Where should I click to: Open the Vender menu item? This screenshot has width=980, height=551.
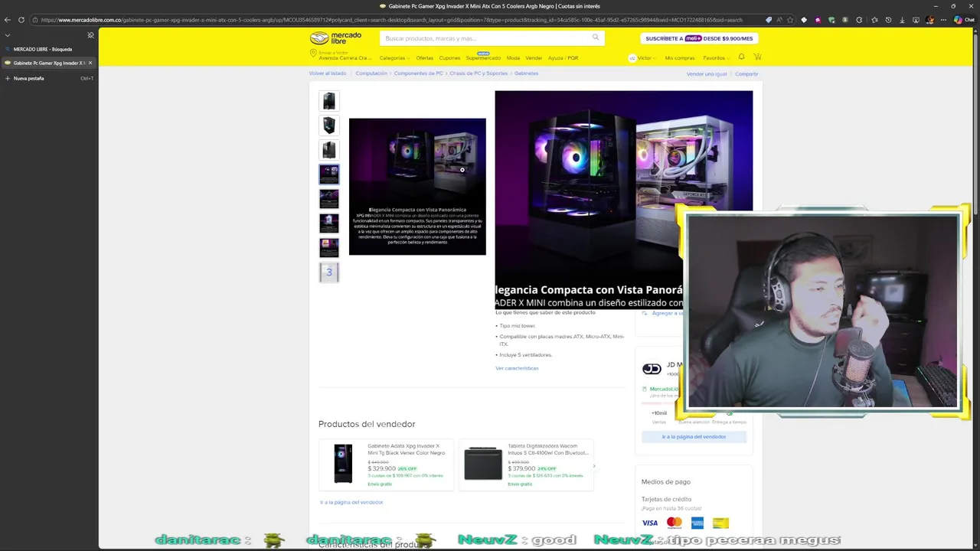[x=534, y=58]
